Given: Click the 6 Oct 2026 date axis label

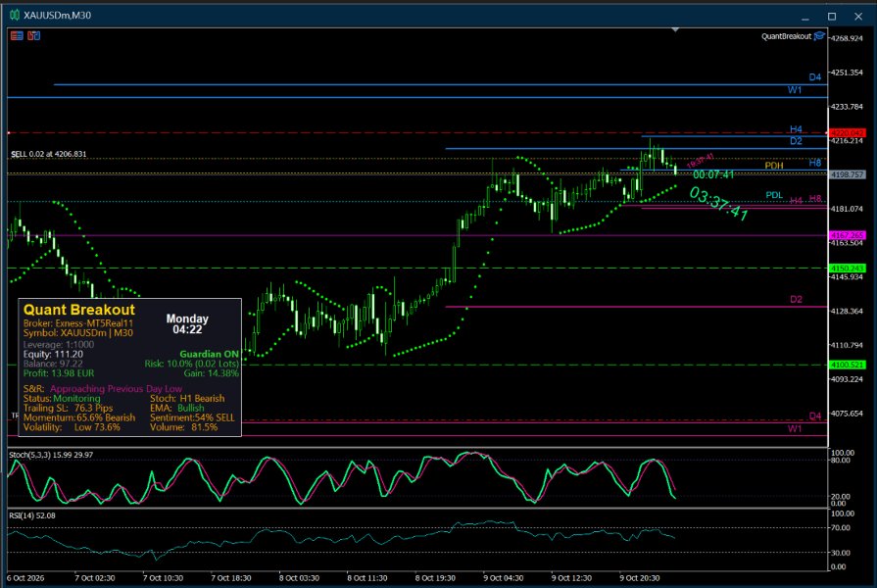Looking at the screenshot, I should [x=25, y=578].
